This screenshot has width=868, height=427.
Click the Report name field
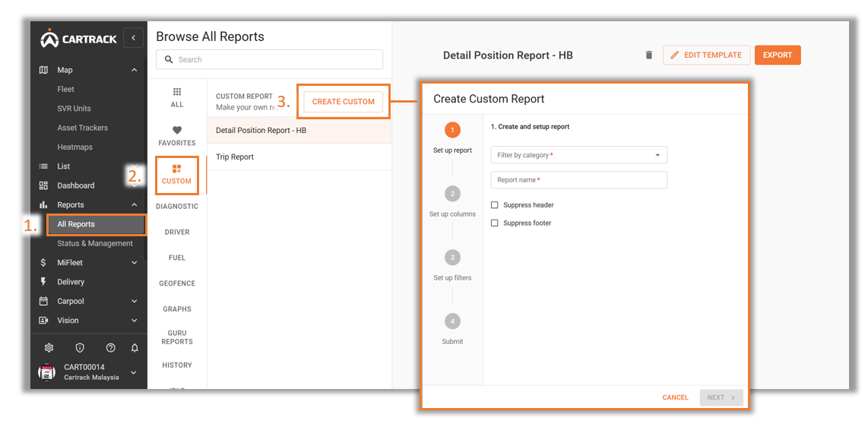point(579,180)
